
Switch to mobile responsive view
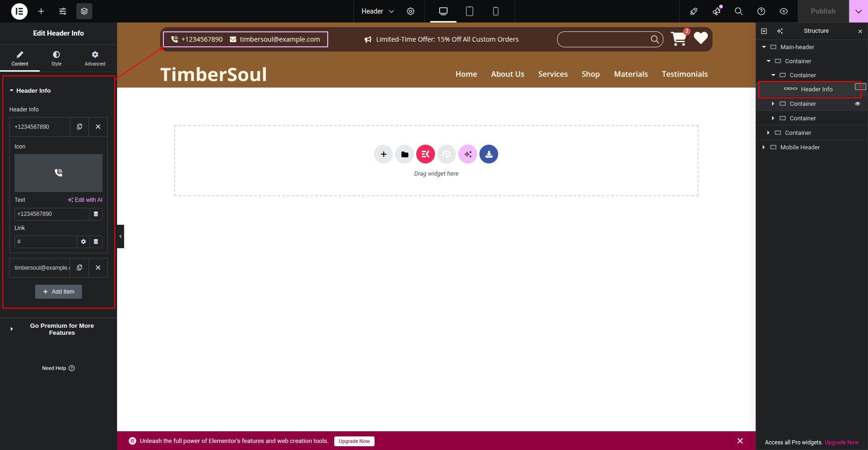496,11
